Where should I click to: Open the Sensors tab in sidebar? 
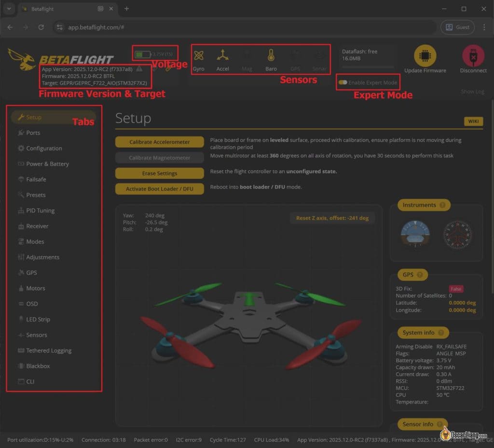click(x=54, y=335)
